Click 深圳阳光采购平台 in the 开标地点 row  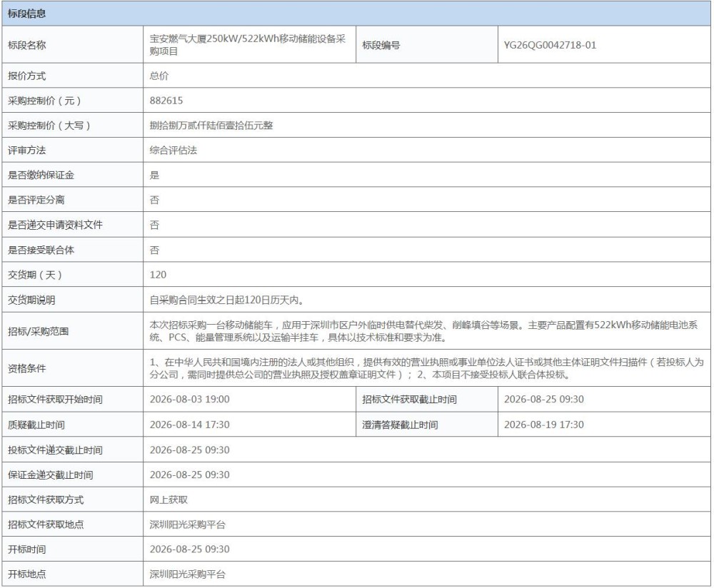point(188,574)
